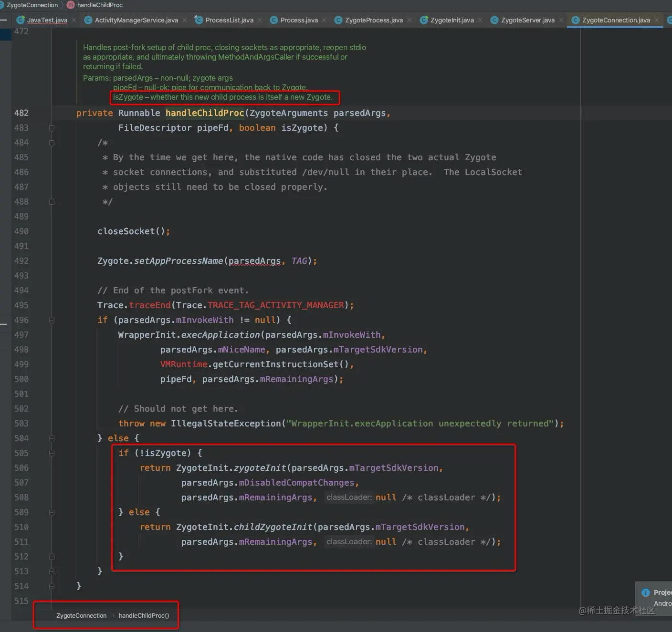This screenshot has height=632, width=672.
Task: Click mDisabledCompatChanges on line 507
Action: (x=296, y=483)
